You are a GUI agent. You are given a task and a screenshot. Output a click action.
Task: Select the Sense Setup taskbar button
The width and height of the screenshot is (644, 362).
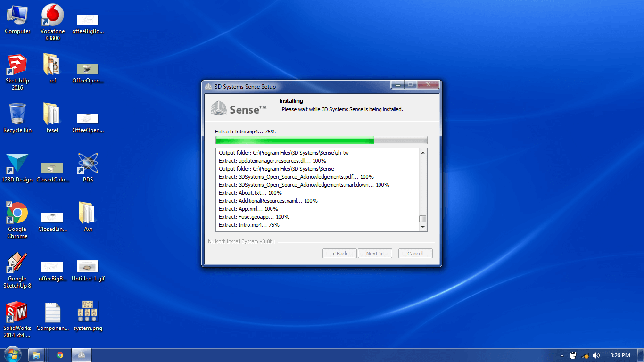click(82, 355)
